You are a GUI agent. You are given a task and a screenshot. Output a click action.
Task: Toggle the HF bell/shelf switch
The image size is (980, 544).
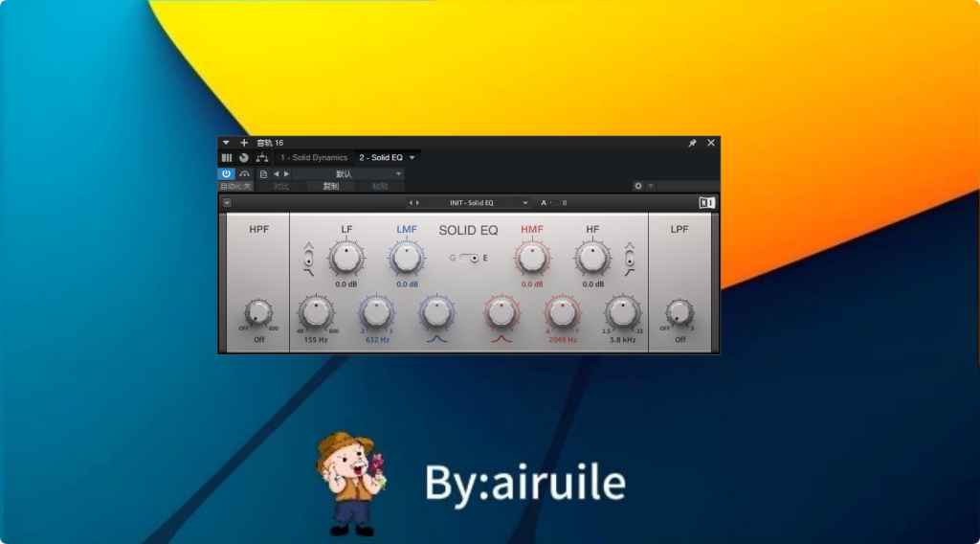[630, 259]
